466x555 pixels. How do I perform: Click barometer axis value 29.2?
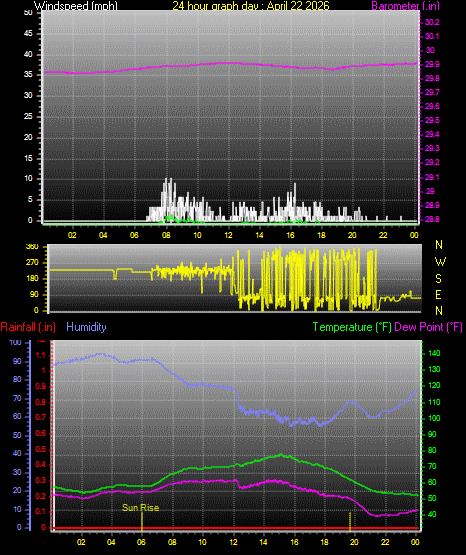432,162
